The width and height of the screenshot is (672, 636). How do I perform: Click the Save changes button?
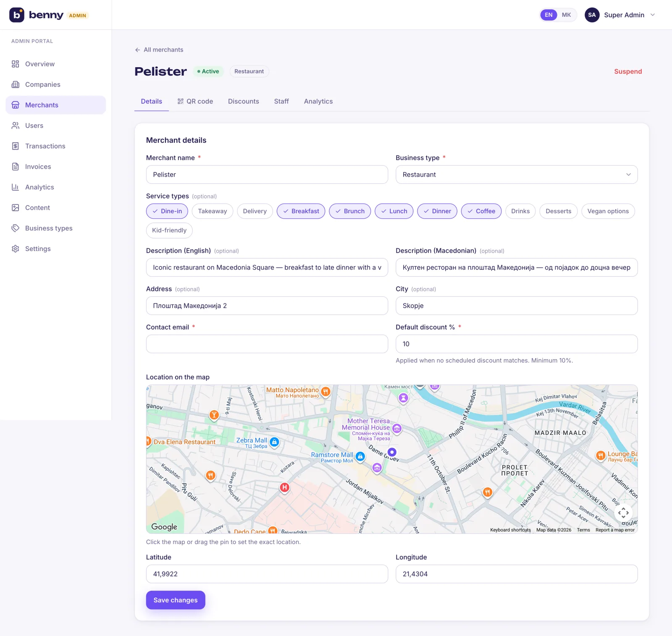pos(176,600)
